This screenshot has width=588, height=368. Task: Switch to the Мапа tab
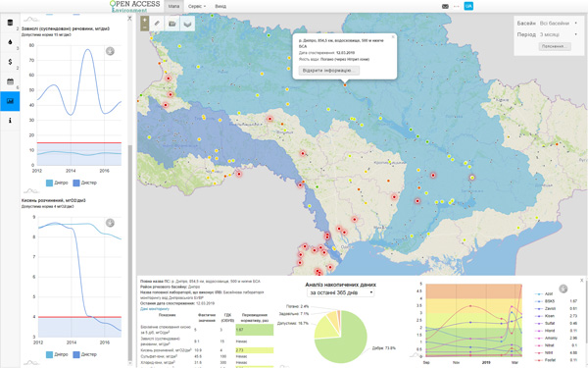tap(173, 7)
